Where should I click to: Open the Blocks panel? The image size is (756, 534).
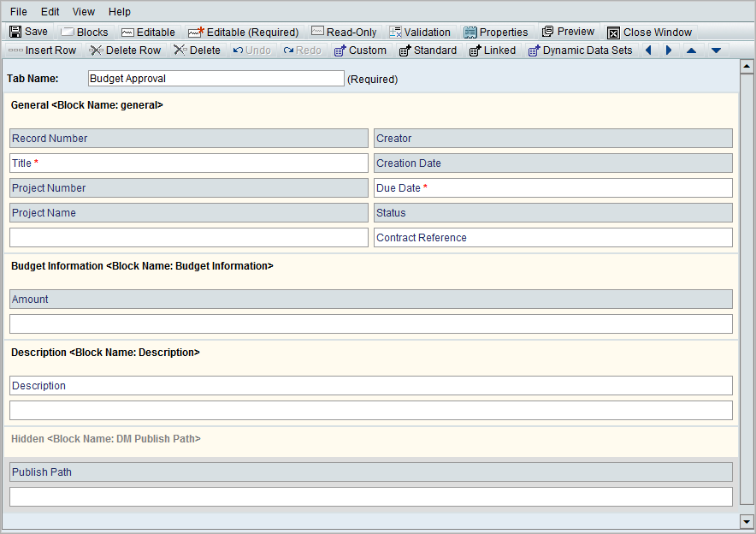click(x=84, y=32)
